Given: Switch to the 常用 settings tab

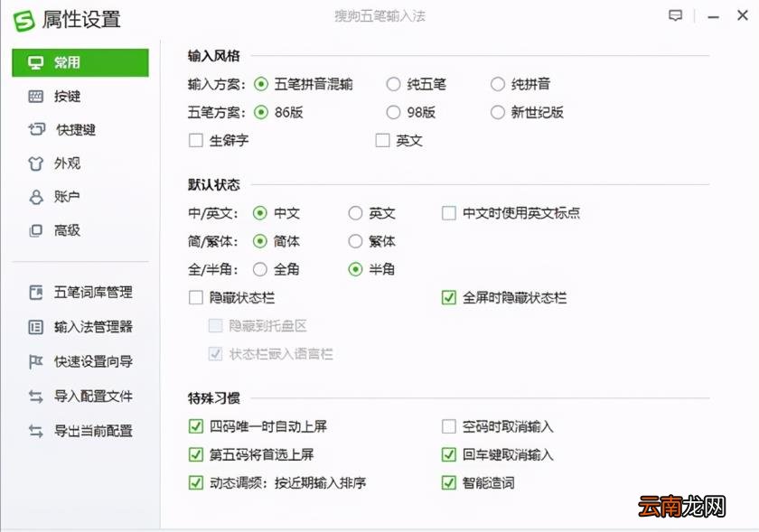Looking at the screenshot, I should (80, 62).
